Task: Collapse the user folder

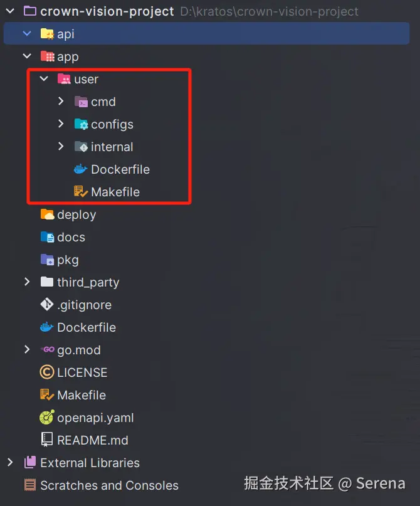Action: click(x=44, y=78)
